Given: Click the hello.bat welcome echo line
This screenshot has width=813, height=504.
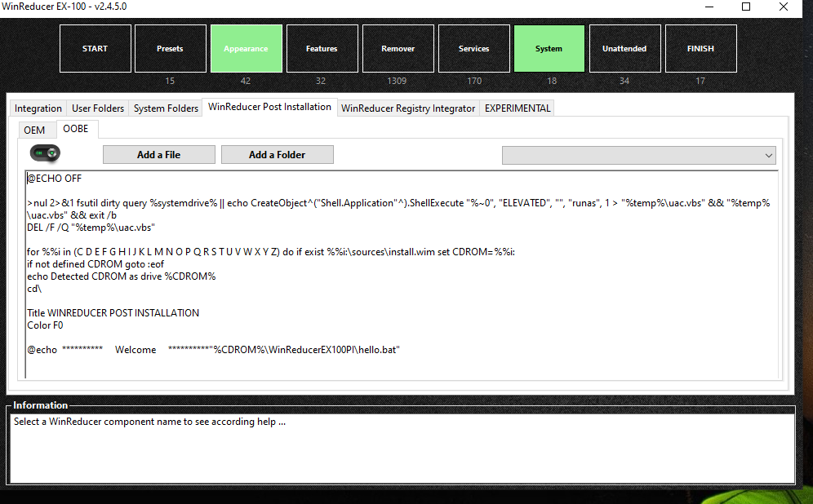Looking at the screenshot, I should [x=213, y=350].
